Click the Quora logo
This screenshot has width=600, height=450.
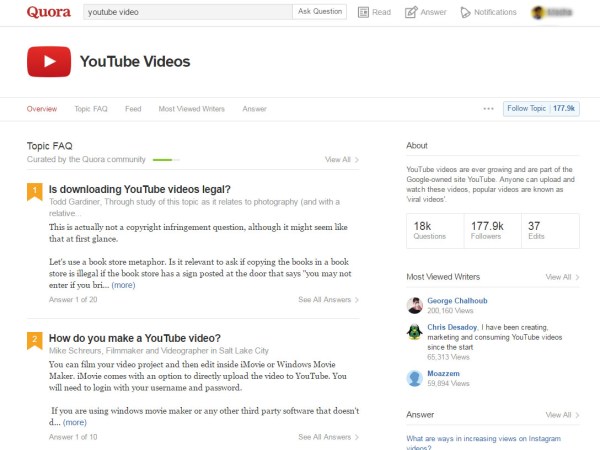(49, 12)
